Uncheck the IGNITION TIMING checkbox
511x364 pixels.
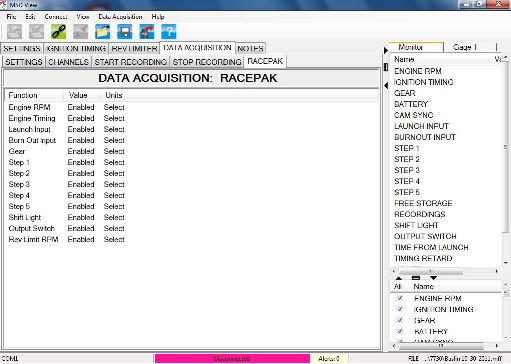point(400,309)
